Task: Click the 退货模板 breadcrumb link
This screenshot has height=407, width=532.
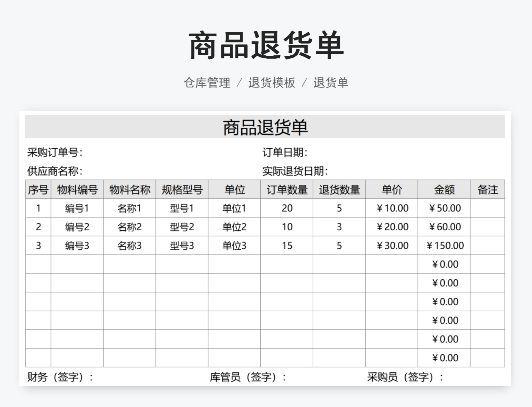Action: point(272,83)
